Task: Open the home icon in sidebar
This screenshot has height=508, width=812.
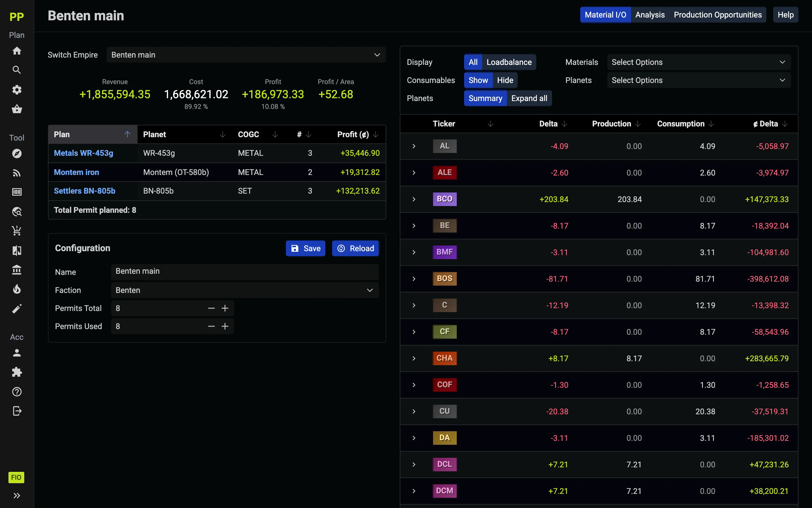Action: point(17,51)
